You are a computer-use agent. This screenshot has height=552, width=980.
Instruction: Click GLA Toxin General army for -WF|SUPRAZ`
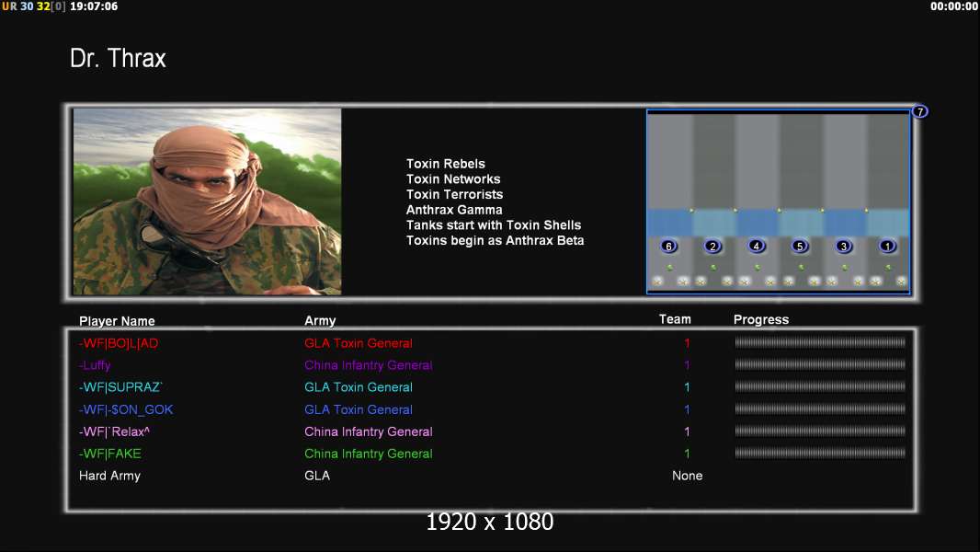pos(359,387)
